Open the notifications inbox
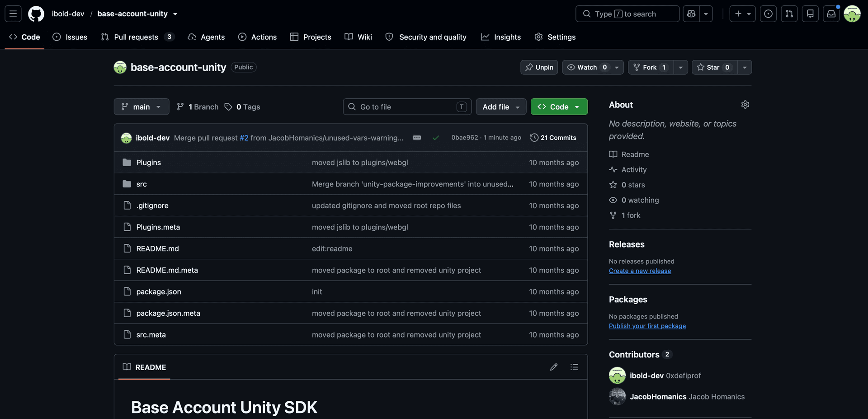Image resolution: width=868 pixels, height=419 pixels. [831, 14]
